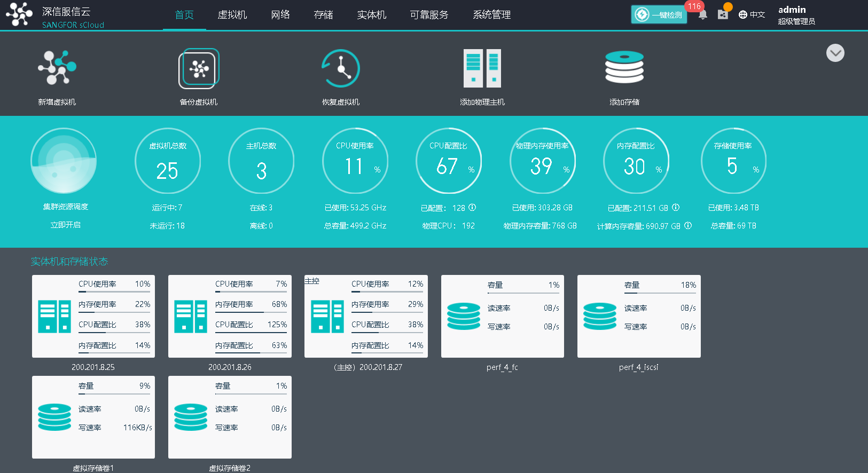868x473 pixels.
Task: Open the 中文 language selector
Action: 752,15
